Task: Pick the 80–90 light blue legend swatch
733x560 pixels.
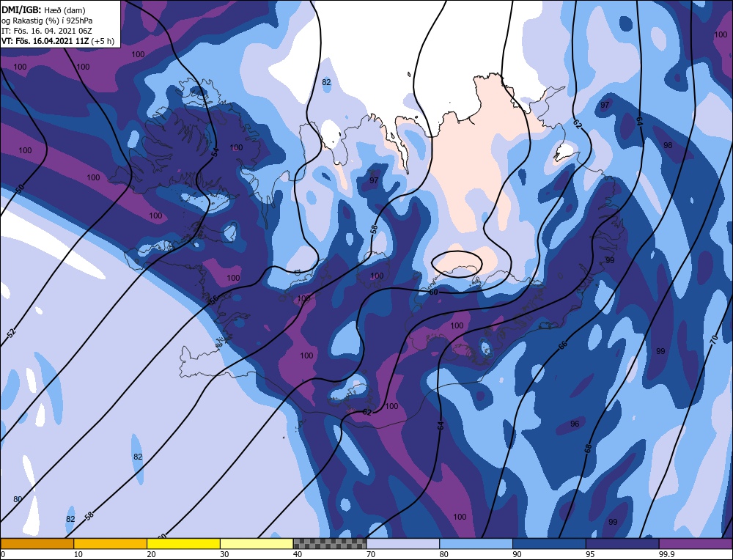Action: 476,543
